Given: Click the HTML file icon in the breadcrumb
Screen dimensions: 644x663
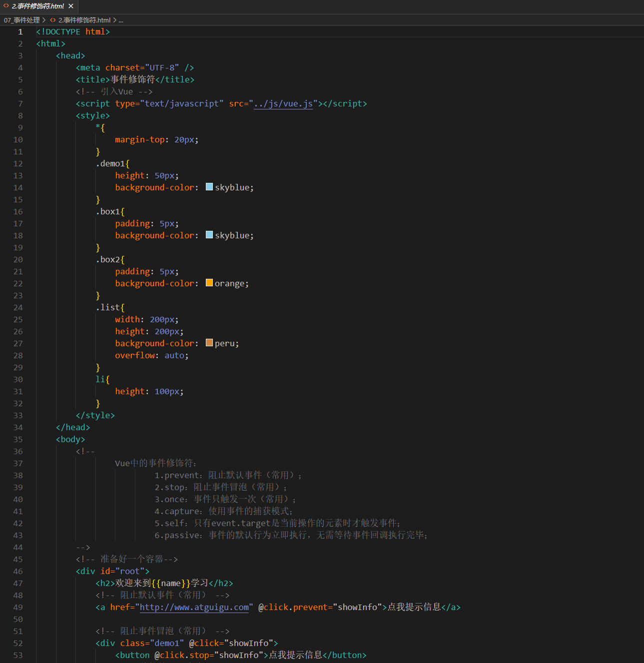Looking at the screenshot, I should coord(53,20).
